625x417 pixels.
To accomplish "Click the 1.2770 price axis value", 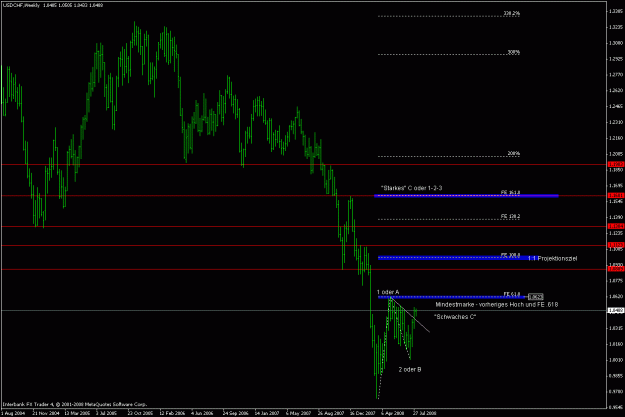I will (616, 75).
